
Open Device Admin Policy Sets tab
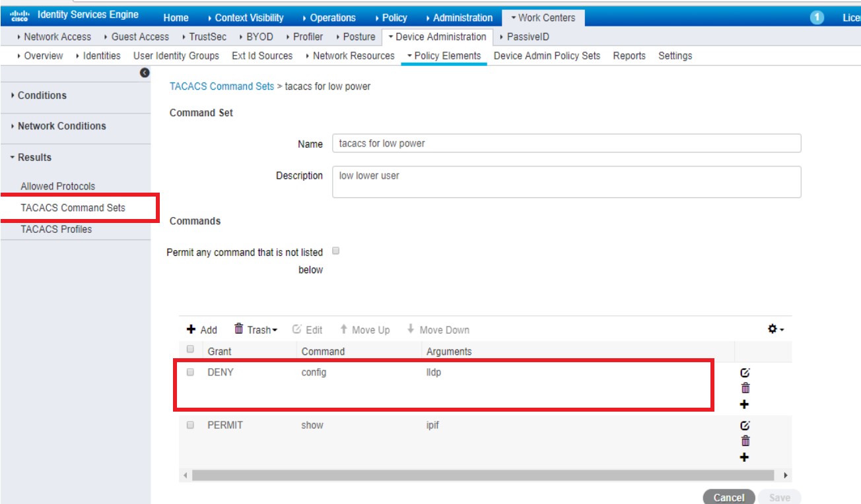point(547,56)
